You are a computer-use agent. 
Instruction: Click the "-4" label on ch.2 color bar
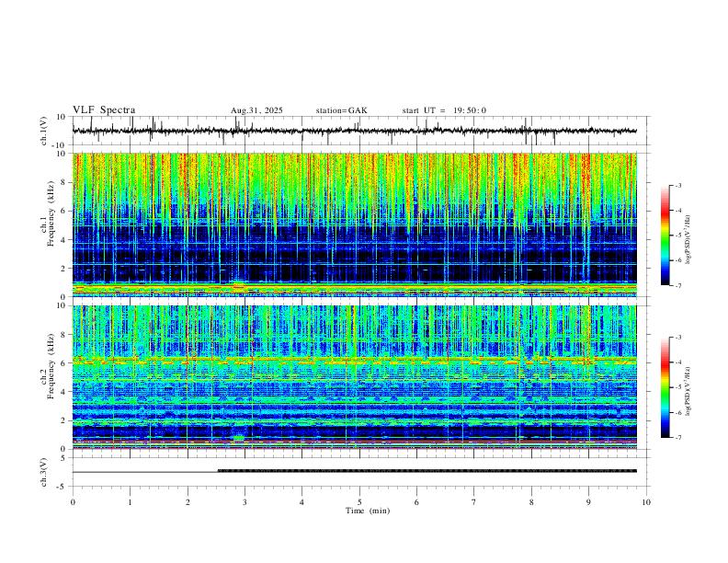click(678, 362)
